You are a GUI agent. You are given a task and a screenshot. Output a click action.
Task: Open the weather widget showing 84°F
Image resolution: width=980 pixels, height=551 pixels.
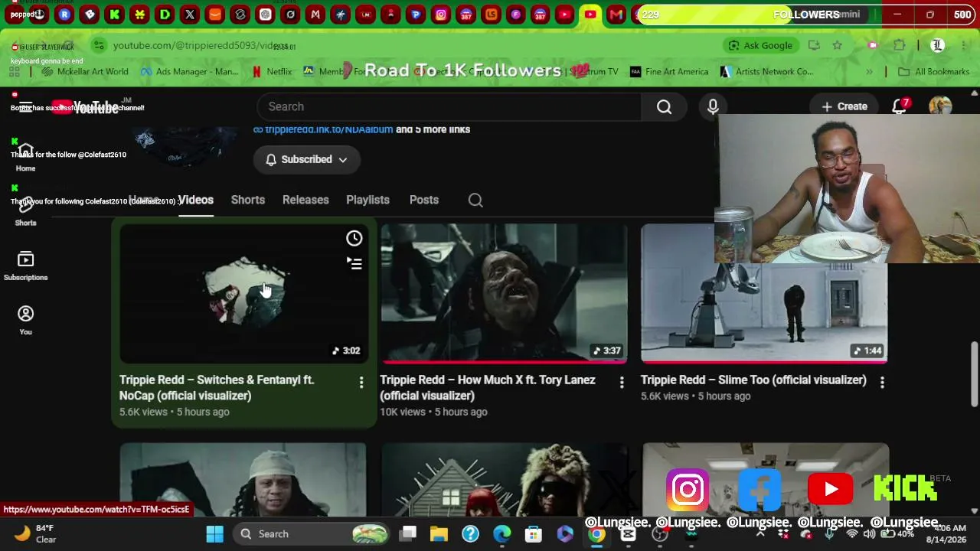[x=36, y=533]
